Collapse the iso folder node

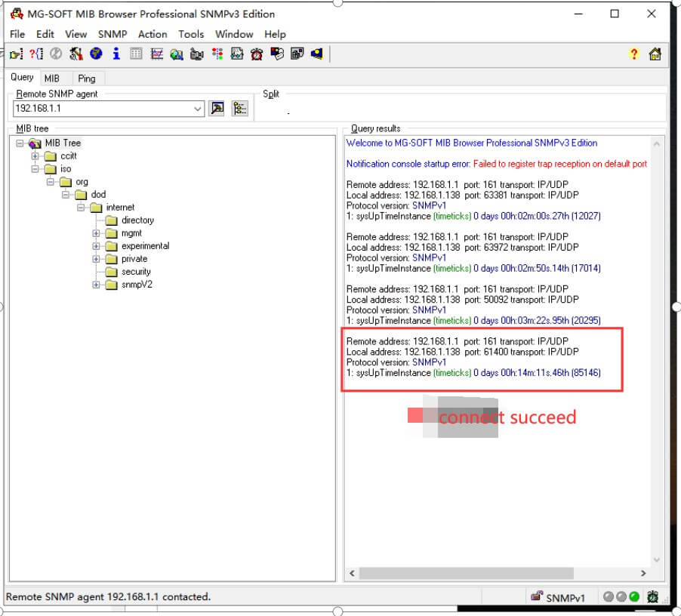pyautogui.click(x=35, y=169)
